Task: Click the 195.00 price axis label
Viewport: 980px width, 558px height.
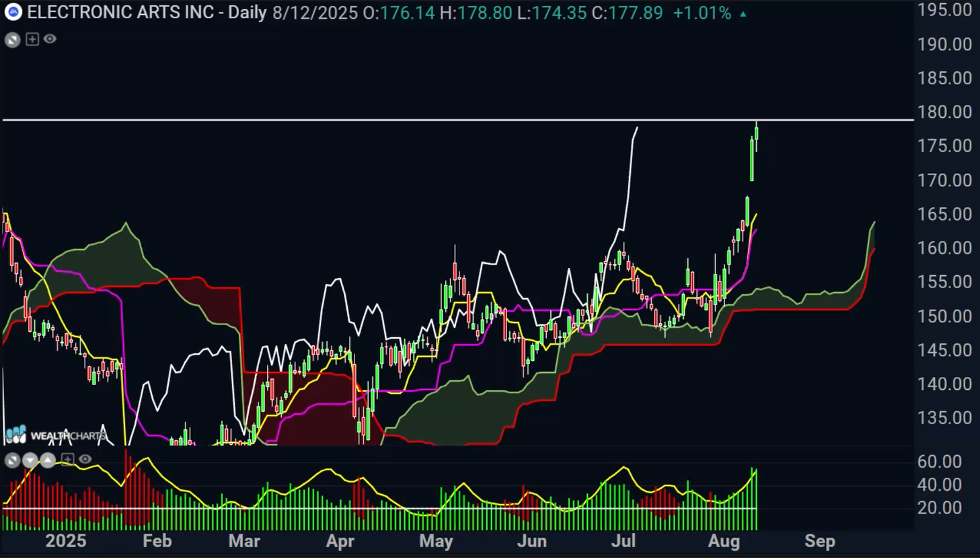Action: 944,9
